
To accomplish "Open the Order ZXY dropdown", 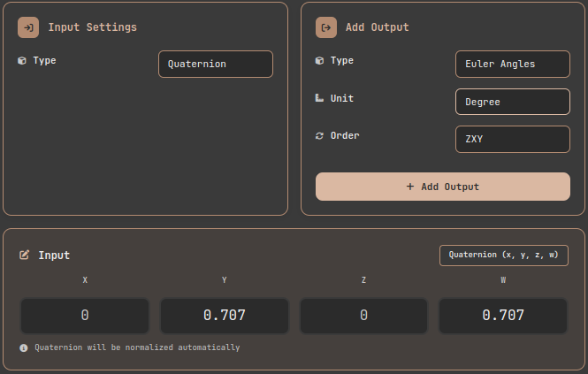I will click(513, 139).
